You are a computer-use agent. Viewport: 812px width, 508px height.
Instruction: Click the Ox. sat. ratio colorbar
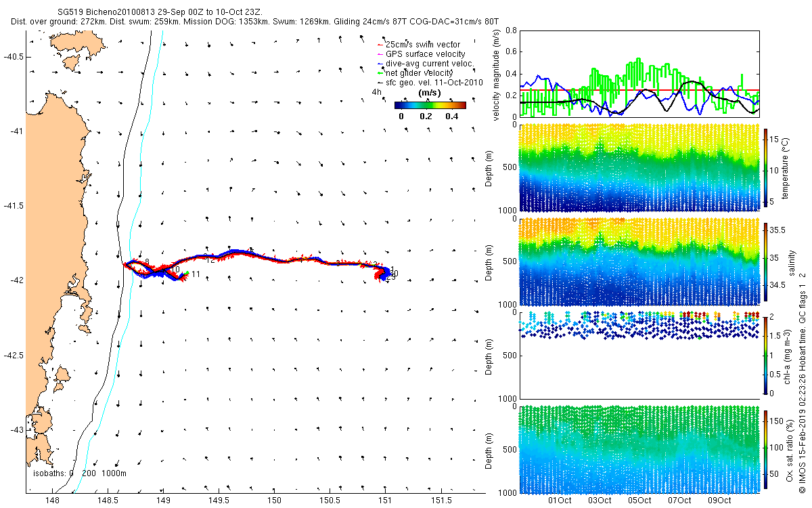click(x=765, y=450)
